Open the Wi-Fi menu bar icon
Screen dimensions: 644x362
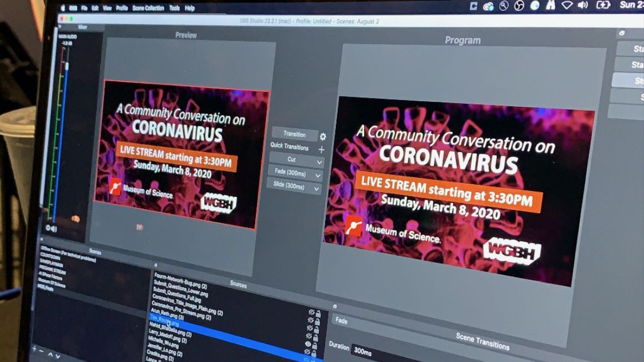coord(567,5)
